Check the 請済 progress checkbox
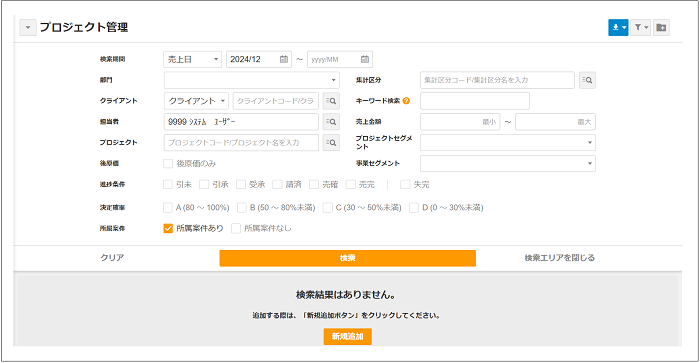 (278, 184)
